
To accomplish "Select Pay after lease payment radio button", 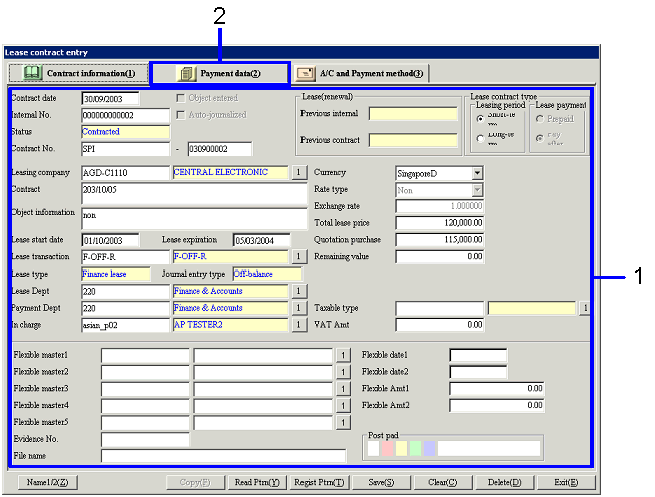I will point(540,138).
